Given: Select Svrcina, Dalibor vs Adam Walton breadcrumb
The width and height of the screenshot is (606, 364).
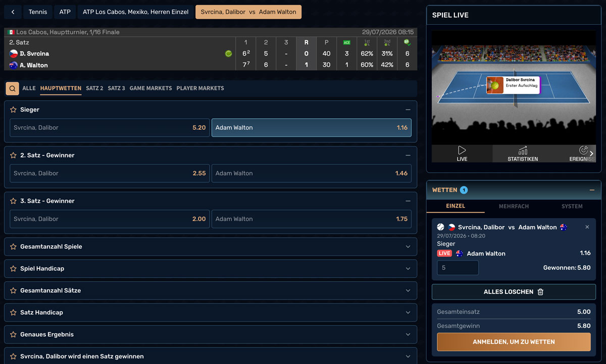Looking at the screenshot, I should (x=248, y=12).
